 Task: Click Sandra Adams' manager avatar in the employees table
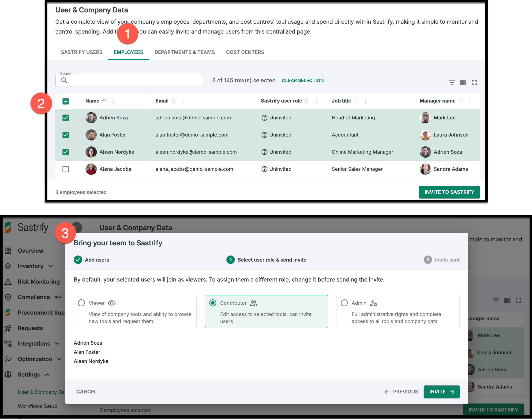click(x=425, y=169)
